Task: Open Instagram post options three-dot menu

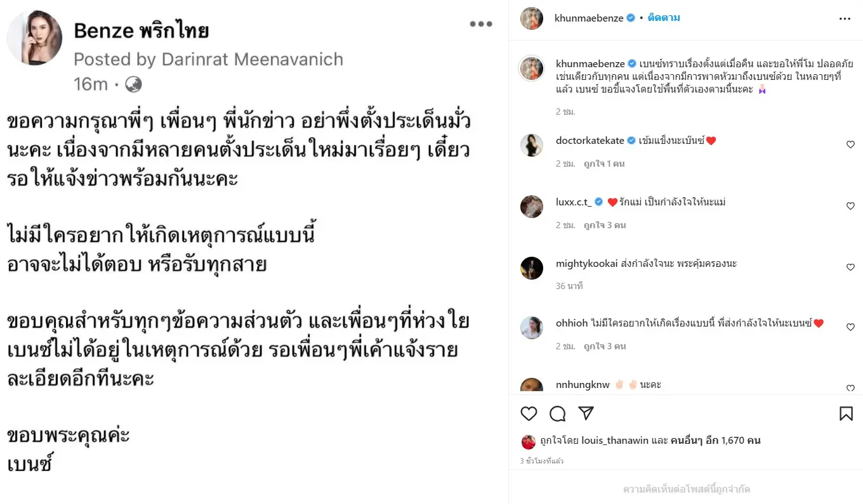Action: [845, 19]
